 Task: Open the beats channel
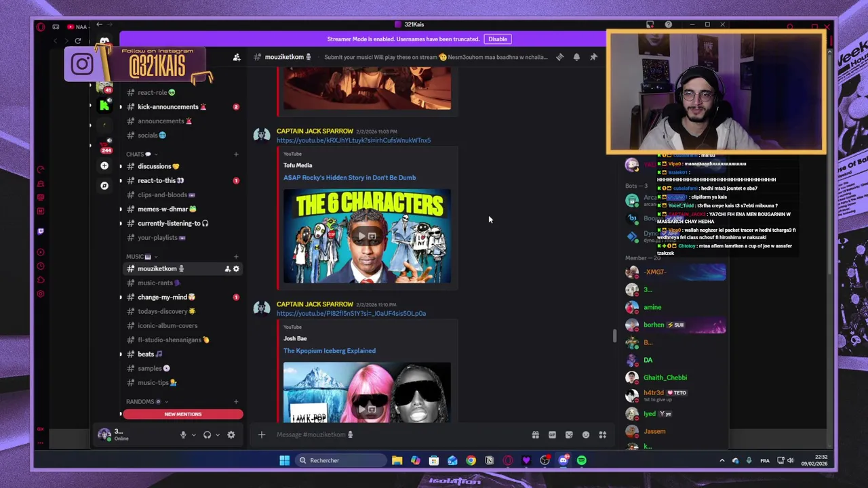[x=182, y=354]
